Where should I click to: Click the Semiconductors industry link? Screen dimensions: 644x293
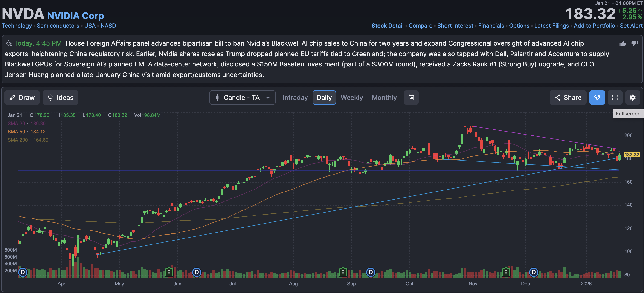pos(58,26)
